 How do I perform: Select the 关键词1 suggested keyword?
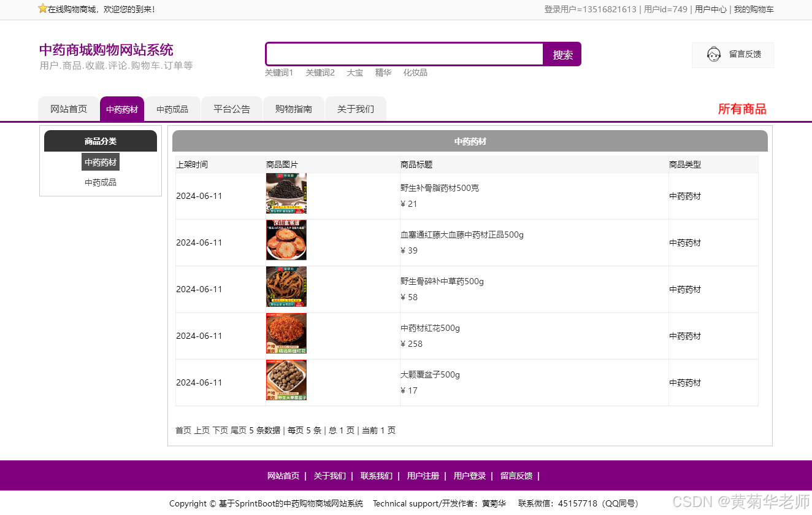[279, 72]
